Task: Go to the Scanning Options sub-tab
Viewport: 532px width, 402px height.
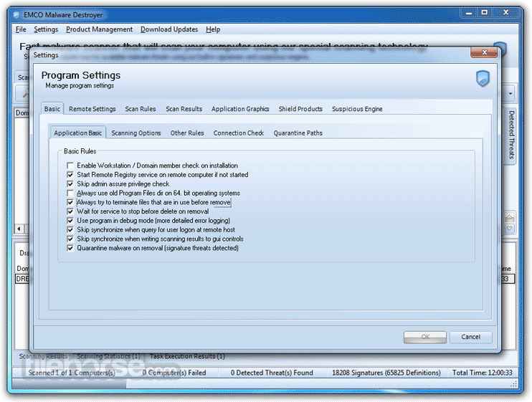Action: tap(136, 133)
